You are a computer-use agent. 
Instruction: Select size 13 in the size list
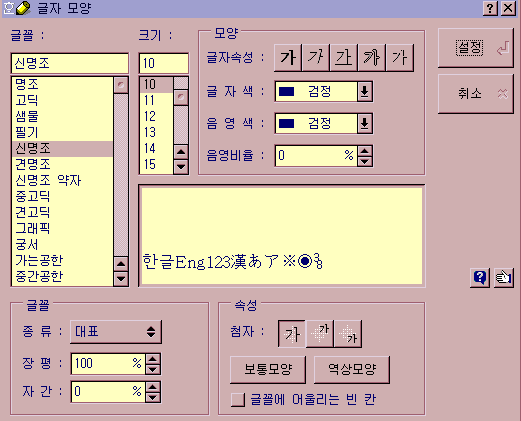tap(156, 132)
